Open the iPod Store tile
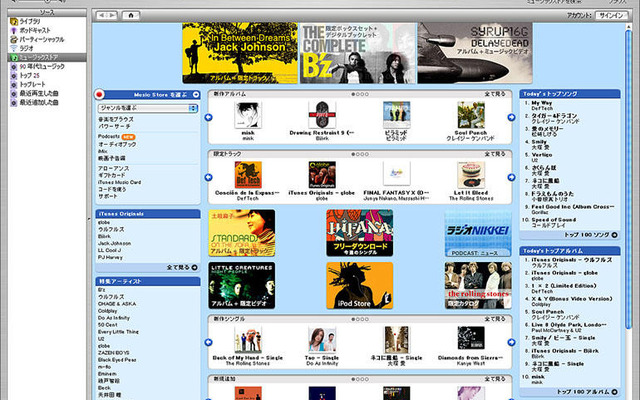The image size is (640, 400). click(x=360, y=285)
